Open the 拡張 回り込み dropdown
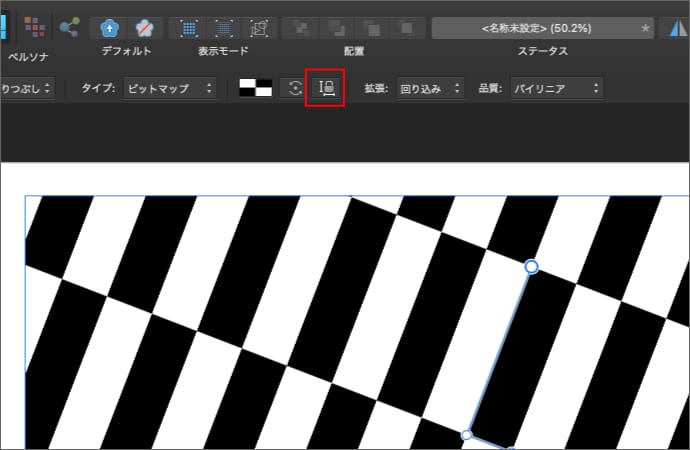Screen dimensions: 690x450 pos(429,88)
